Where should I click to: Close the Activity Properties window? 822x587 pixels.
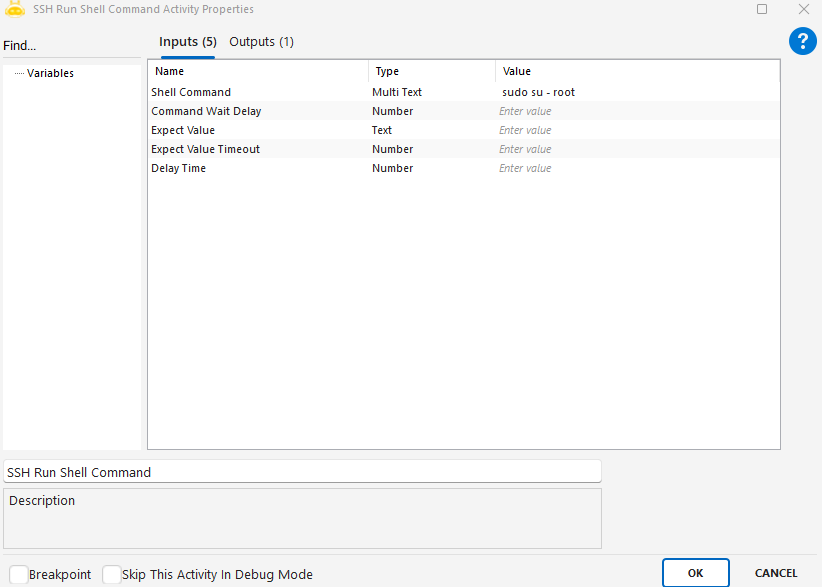coord(803,9)
